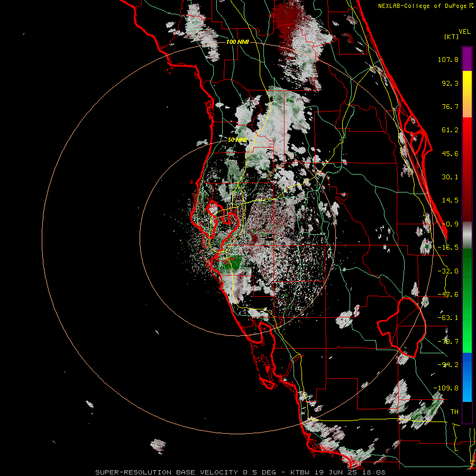Viewport: 476px width, 476px height.
Task: Click the 92.3 velocity scale value
Action: 450,83
